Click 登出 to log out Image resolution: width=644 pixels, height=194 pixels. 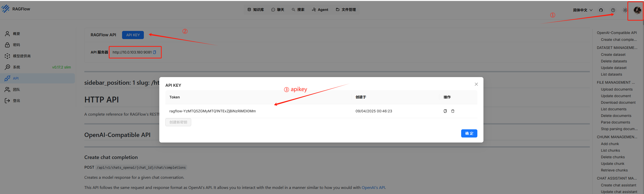[x=16, y=101]
